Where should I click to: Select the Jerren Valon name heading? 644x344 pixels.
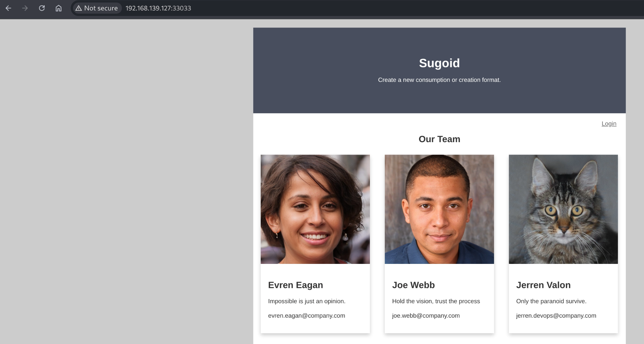[543, 285]
